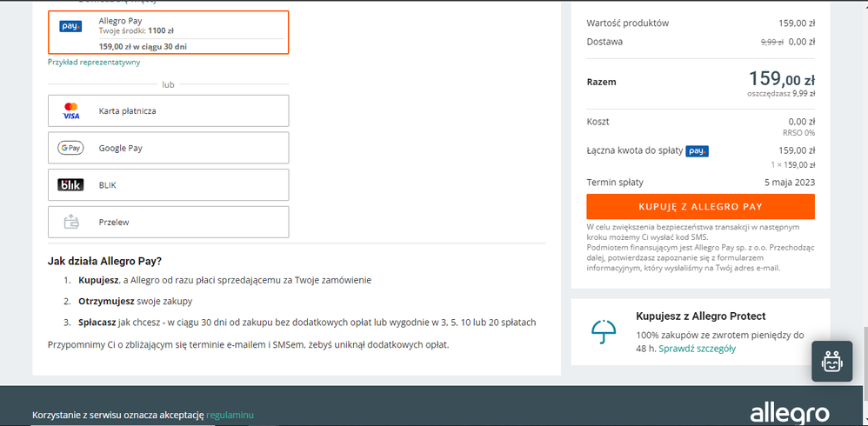Click the RRSO 0% text
Screen dimensions: 868x426
pos(798,133)
